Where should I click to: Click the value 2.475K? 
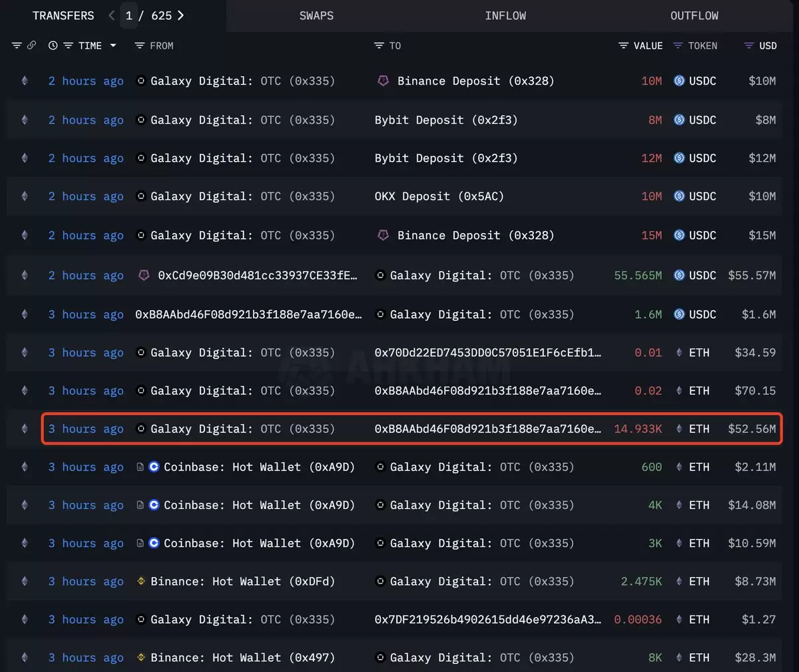[x=641, y=582]
